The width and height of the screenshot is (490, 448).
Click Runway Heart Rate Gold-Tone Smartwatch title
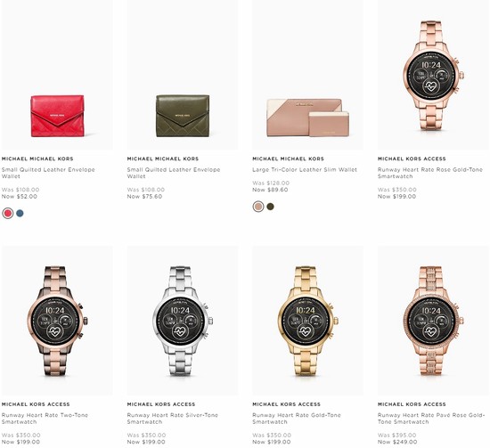tap(297, 419)
